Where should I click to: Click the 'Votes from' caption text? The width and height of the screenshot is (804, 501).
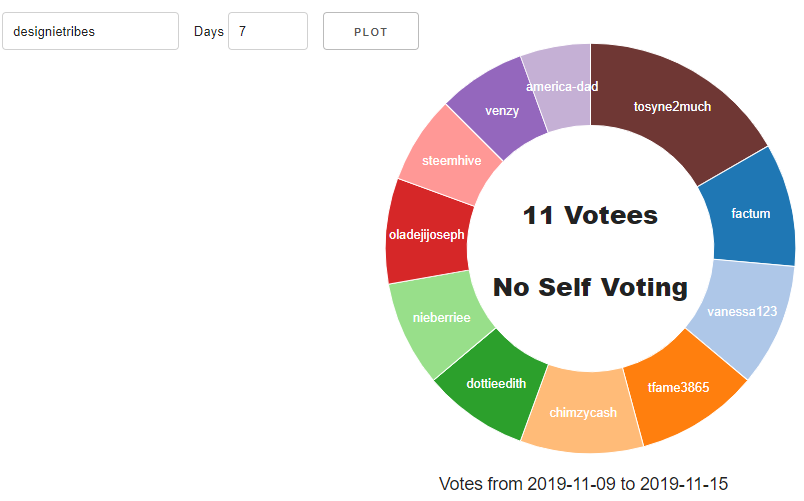(x=480, y=484)
